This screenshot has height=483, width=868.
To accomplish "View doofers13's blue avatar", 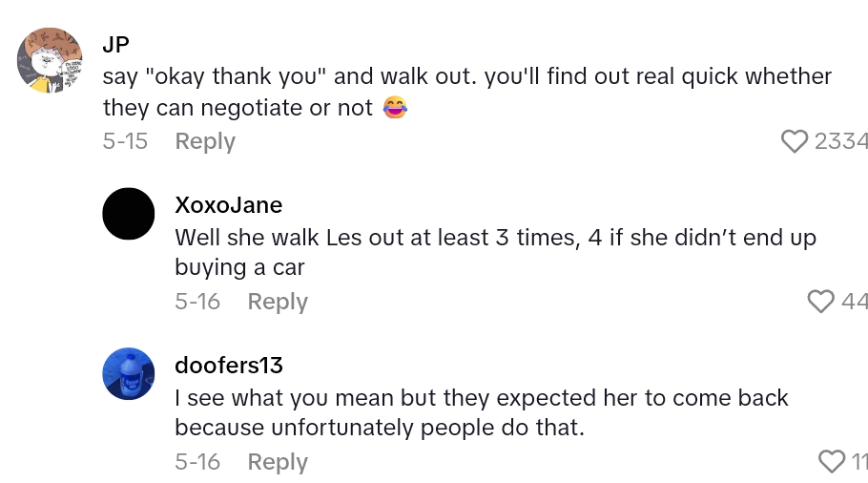I will pyautogui.click(x=129, y=374).
